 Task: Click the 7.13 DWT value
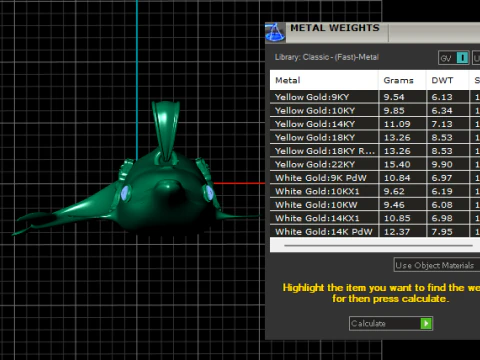point(442,124)
